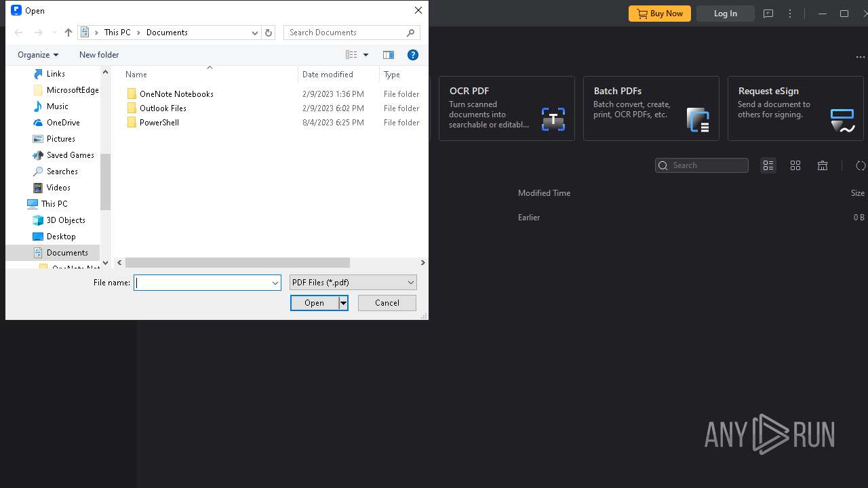Click the File name input field
This screenshot has height=488, width=868.
[x=202, y=283]
